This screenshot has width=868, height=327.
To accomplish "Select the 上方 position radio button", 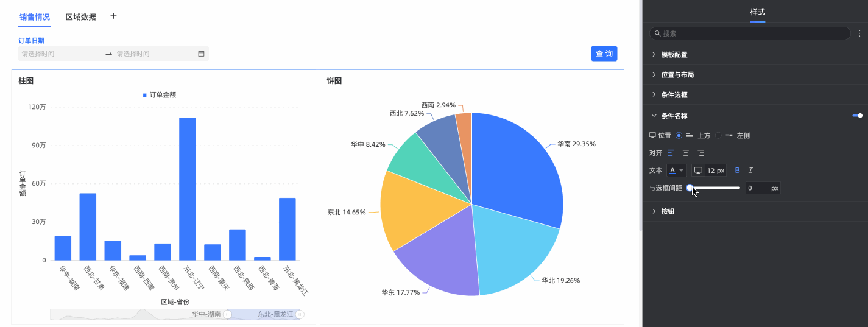I will click(x=679, y=135).
